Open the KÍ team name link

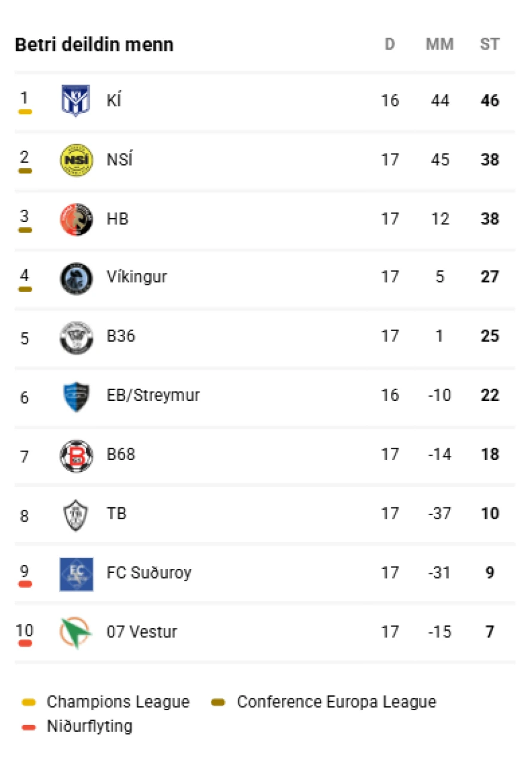114,101
